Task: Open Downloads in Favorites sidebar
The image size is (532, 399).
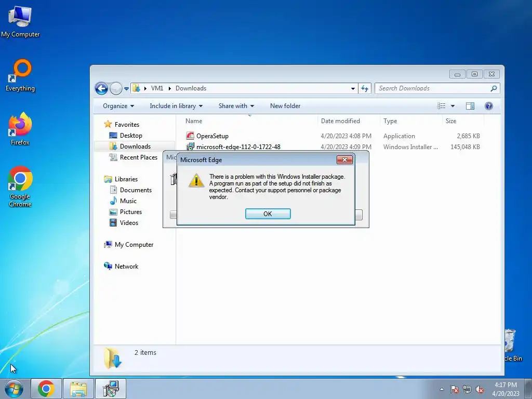Action: pyautogui.click(x=135, y=146)
